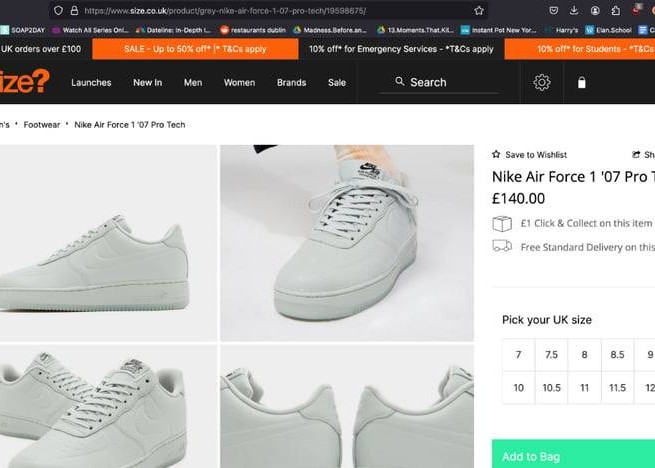Open the restaurants dublin bookmark
Viewport: 655px width, 468px height.
point(253,30)
